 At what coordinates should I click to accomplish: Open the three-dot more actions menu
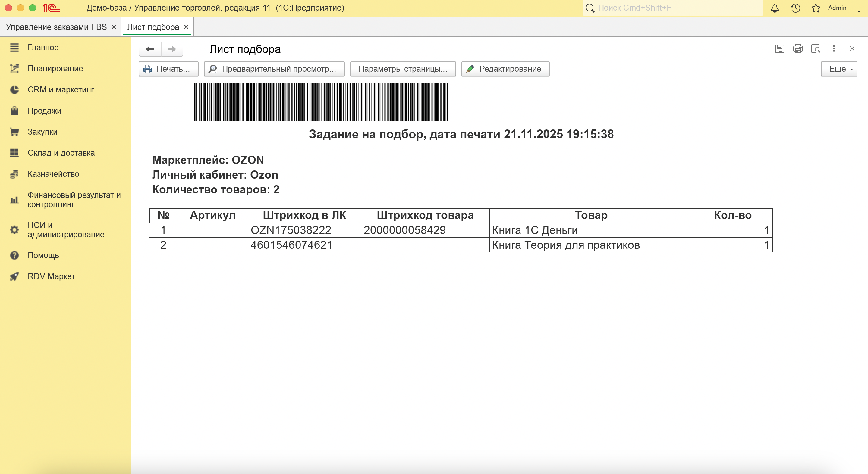[x=834, y=49]
